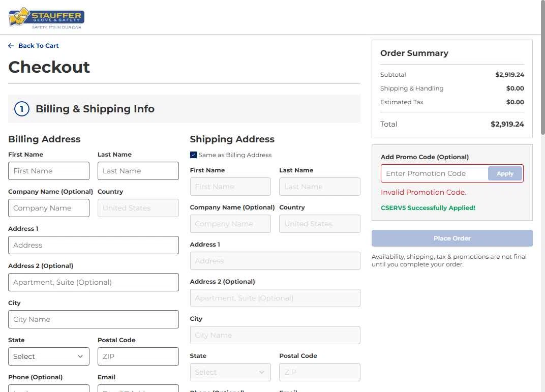
Task: Click billing Apartment, Suite input
Action: (x=94, y=282)
